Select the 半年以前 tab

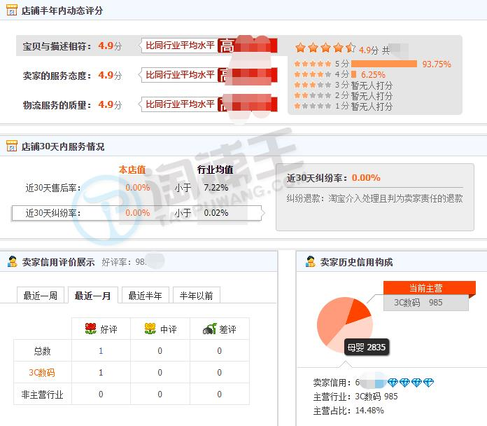pyautogui.click(x=196, y=295)
